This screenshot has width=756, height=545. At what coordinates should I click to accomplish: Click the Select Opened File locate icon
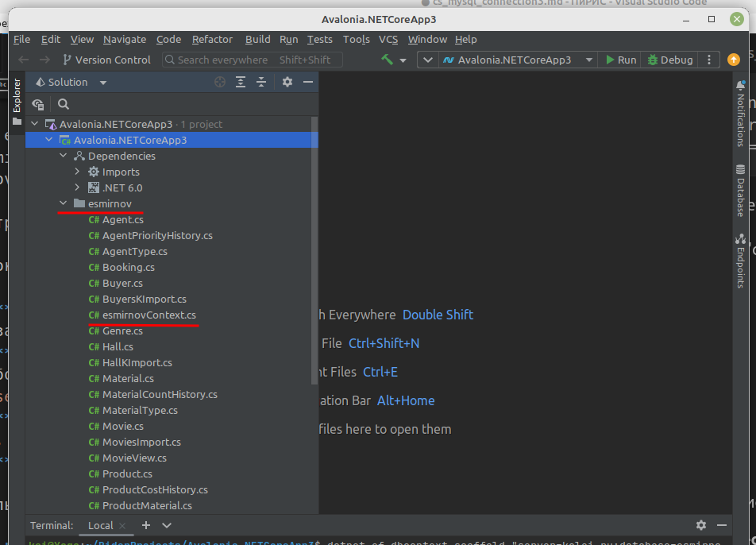220,82
